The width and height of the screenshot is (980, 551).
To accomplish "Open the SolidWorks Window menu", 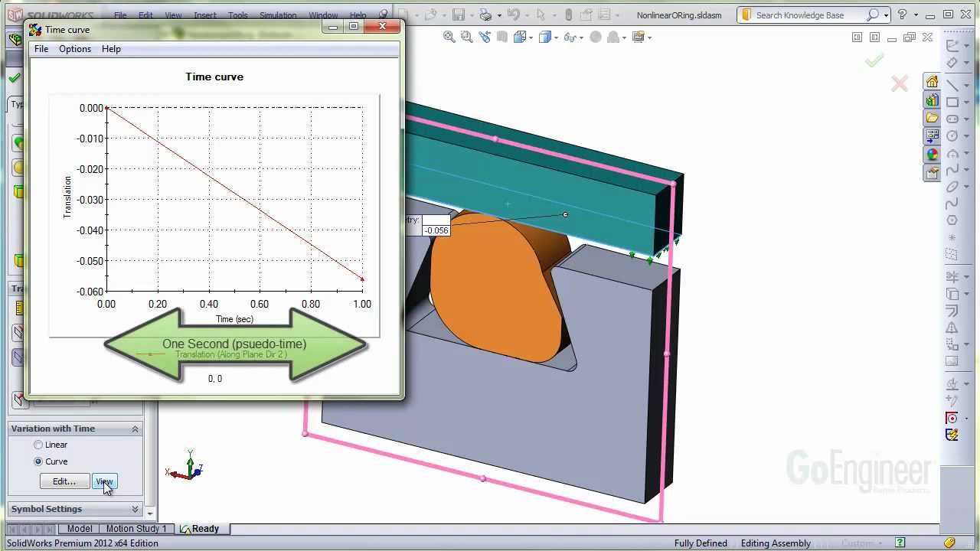I will (323, 15).
